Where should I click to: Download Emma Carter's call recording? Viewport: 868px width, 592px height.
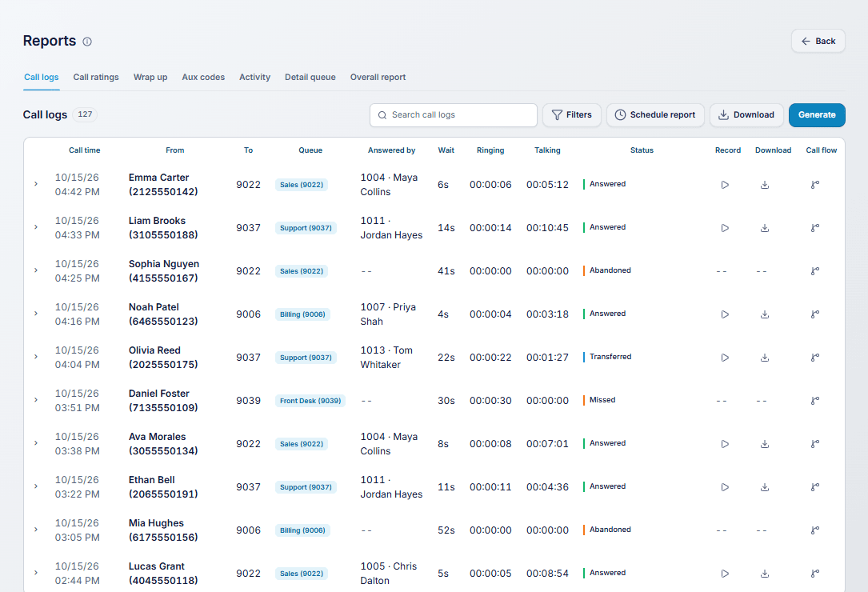tap(765, 185)
